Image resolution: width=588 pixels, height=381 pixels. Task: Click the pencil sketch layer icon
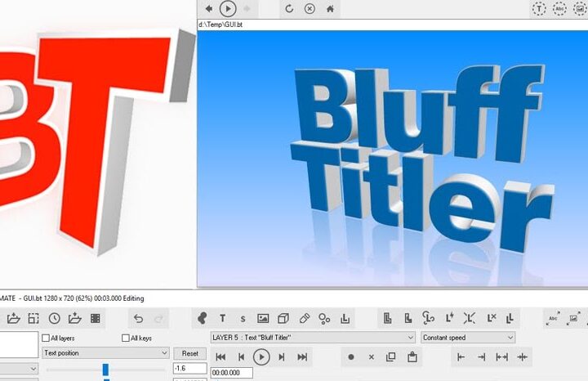point(304,318)
